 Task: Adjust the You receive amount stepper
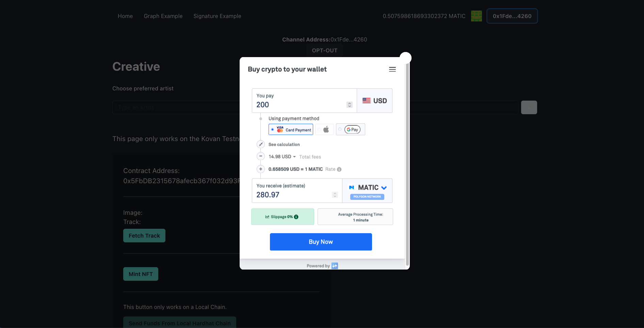pyautogui.click(x=335, y=195)
